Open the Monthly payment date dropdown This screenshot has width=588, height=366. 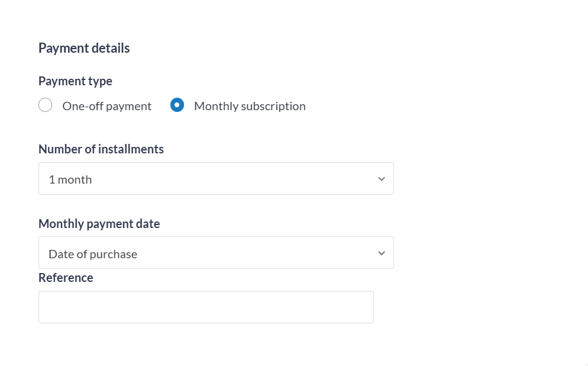(216, 253)
